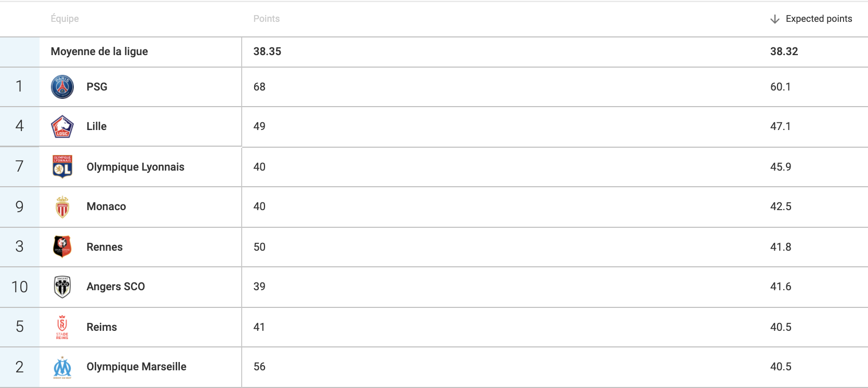Select the Olympique Lyonnais logo

coord(62,166)
